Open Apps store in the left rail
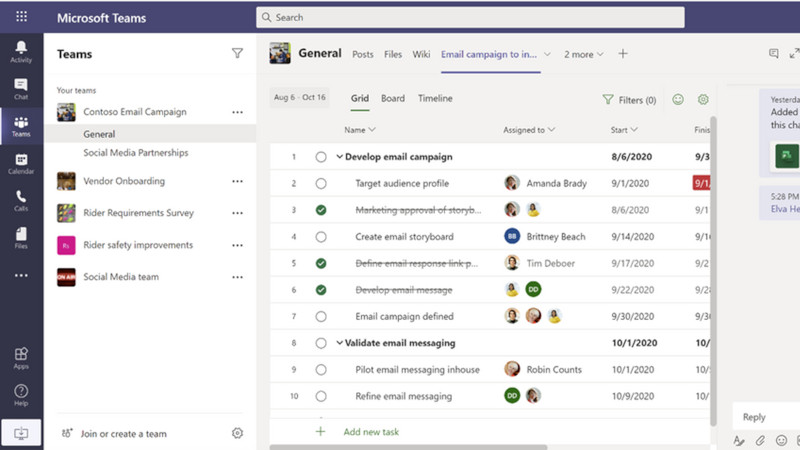800x450 pixels. 21,358
